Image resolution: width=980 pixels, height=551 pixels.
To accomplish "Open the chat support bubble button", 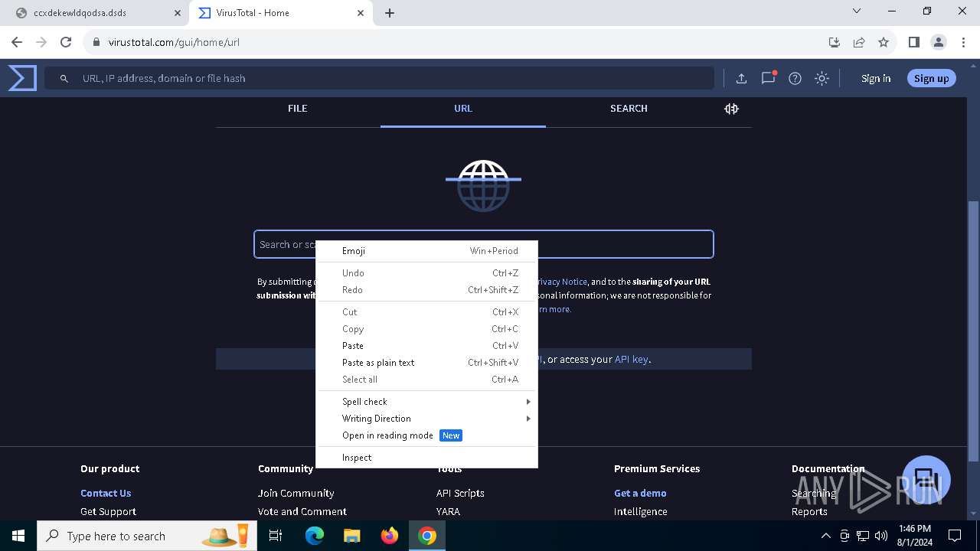I will (x=926, y=480).
